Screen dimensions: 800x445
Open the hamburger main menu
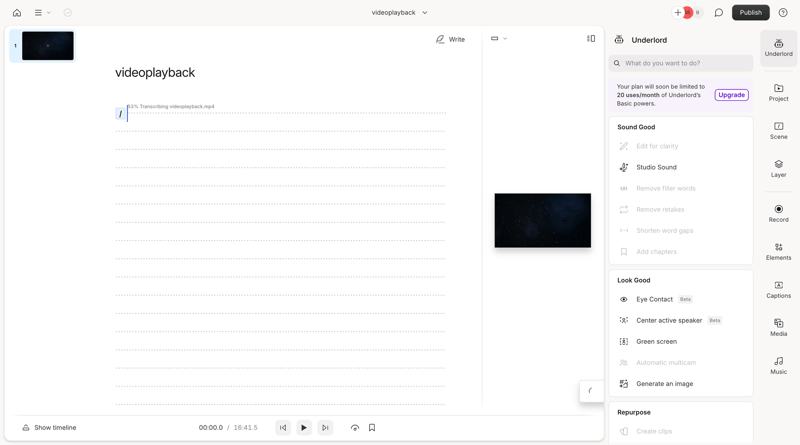(42, 13)
